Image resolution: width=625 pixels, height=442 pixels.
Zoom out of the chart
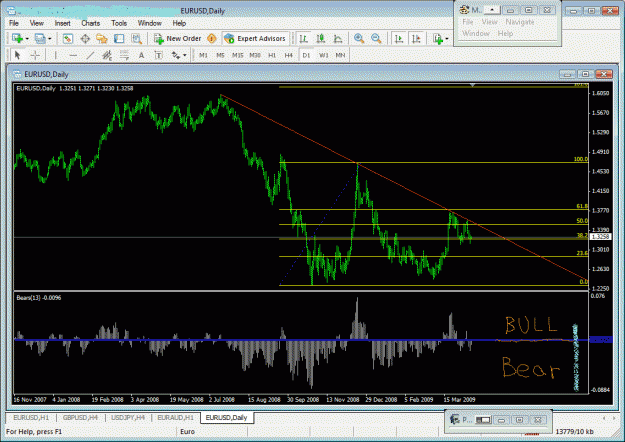(x=376, y=39)
